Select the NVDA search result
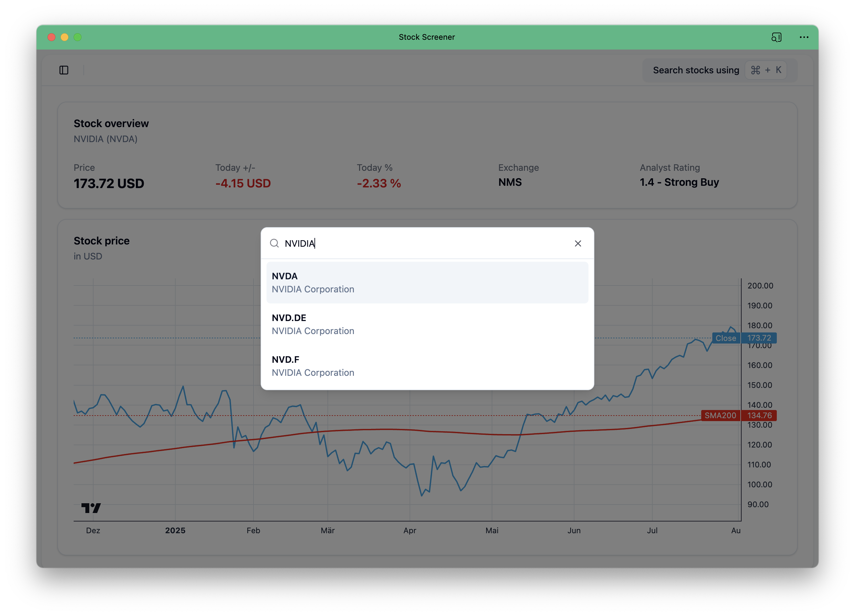Viewport: 855px width, 616px height. click(x=427, y=282)
